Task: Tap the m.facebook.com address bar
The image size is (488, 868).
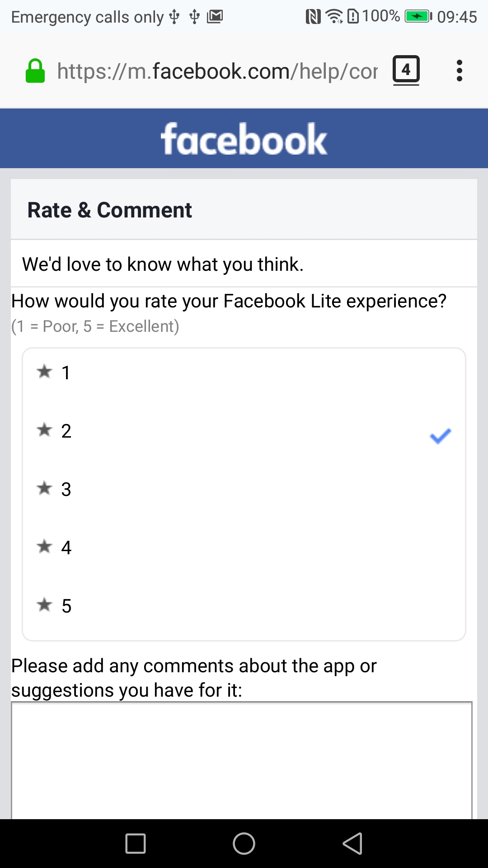Action: [x=217, y=71]
